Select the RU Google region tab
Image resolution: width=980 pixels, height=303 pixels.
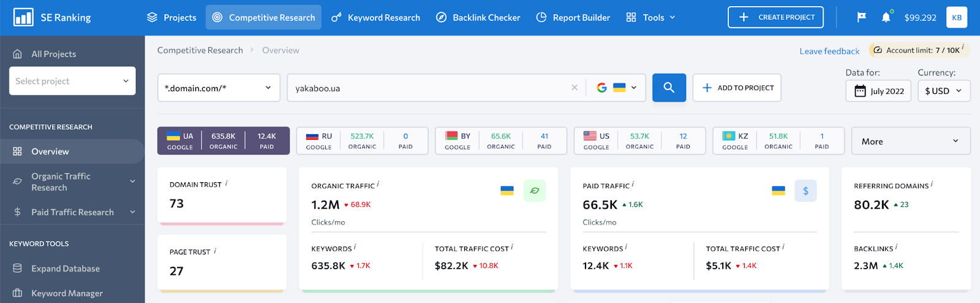(x=363, y=140)
